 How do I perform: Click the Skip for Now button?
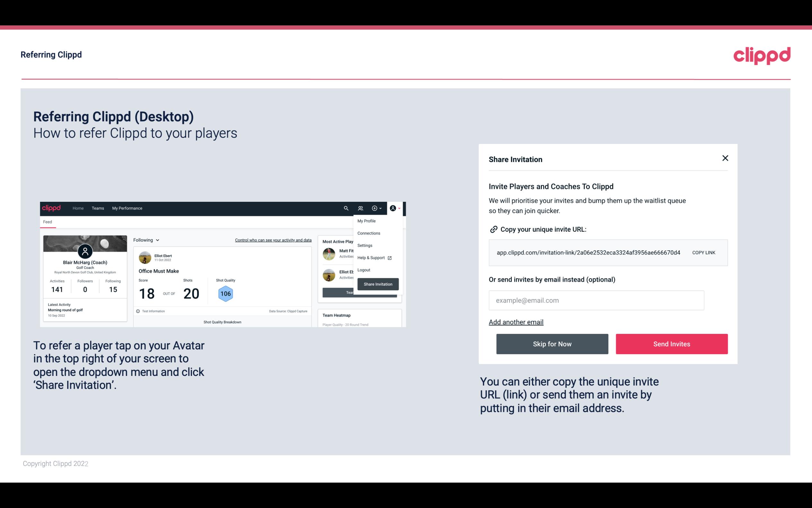click(x=552, y=344)
